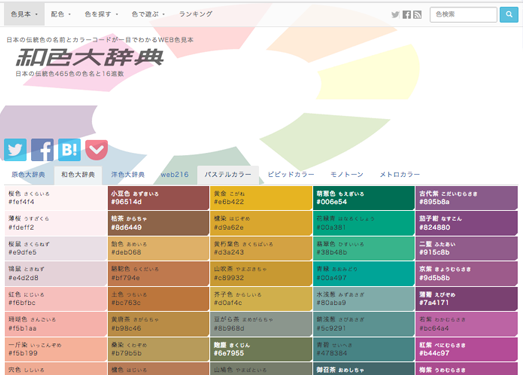Image resolution: width=523 pixels, height=375 pixels.
Task: Select the #f5b1aa swatch
Action: (56, 324)
